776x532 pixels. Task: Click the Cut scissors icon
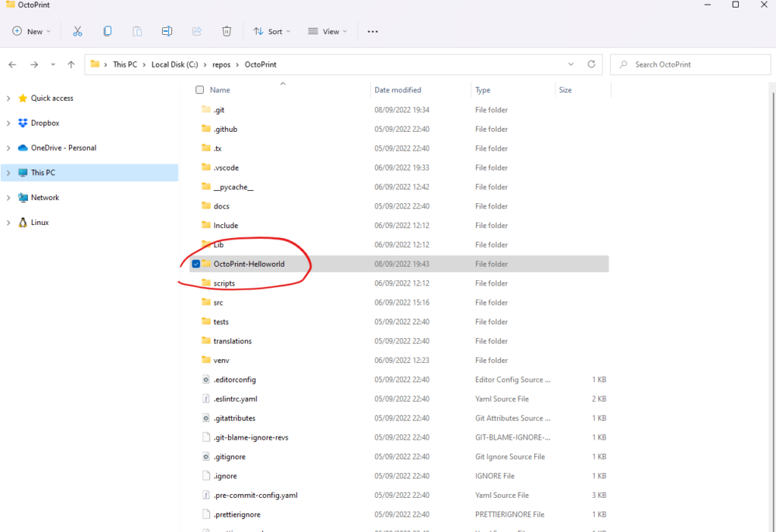(x=78, y=31)
